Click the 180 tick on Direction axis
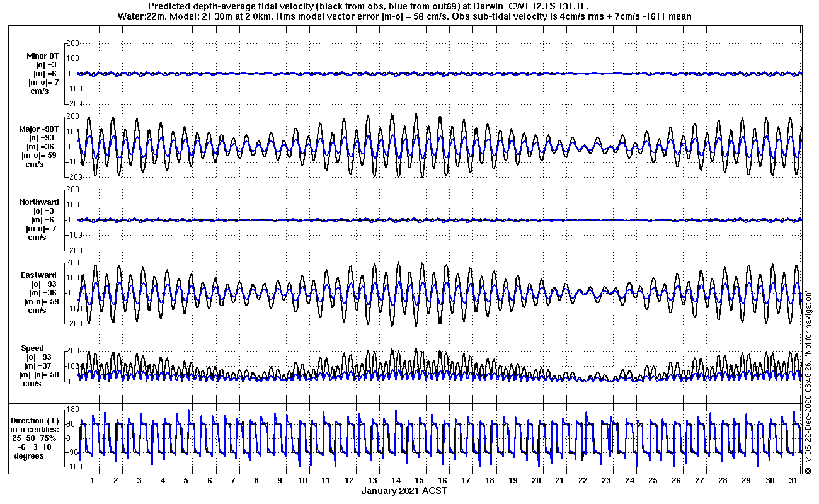The height and width of the screenshot is (504, 819). [x=72, y=410]
